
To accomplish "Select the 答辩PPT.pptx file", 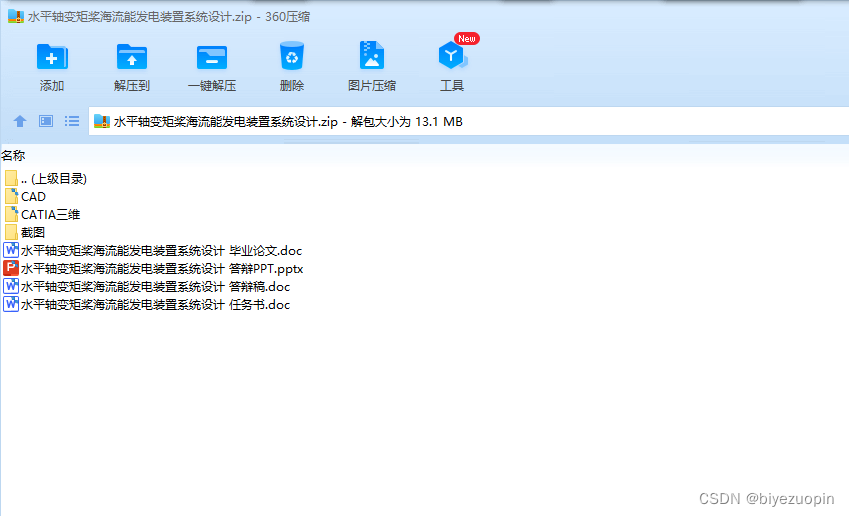I will (153, 269).
